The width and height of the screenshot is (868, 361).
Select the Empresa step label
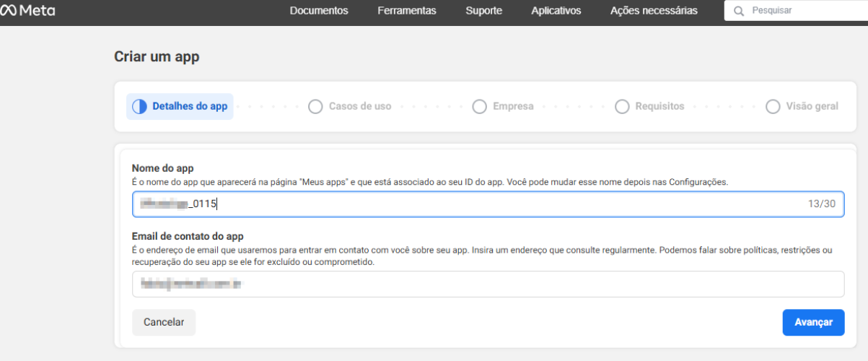(513, 107)
